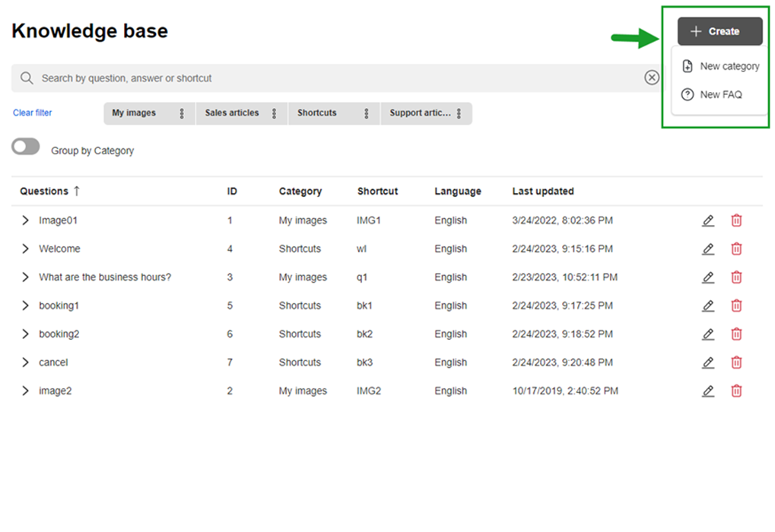
Task: Click the 10/17/2019, 2:40:52 PM date
Action: click(x=565, y=391)
